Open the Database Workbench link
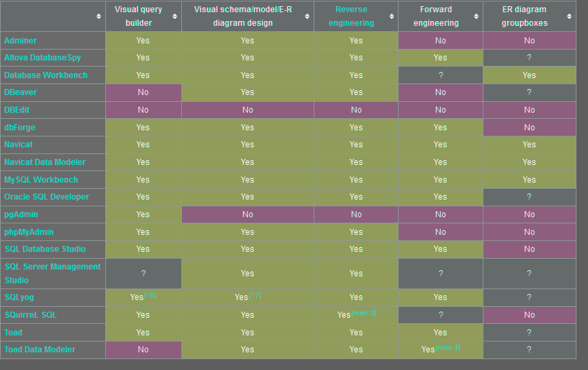This screenshot has height=370, width=588. click(45, 75)
